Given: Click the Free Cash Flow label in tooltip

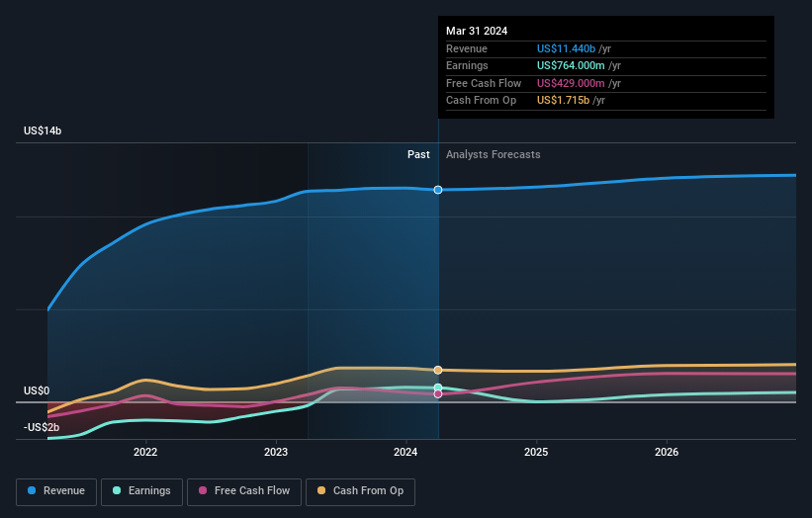Looking at the screenshot, I should tap(484, 83).
